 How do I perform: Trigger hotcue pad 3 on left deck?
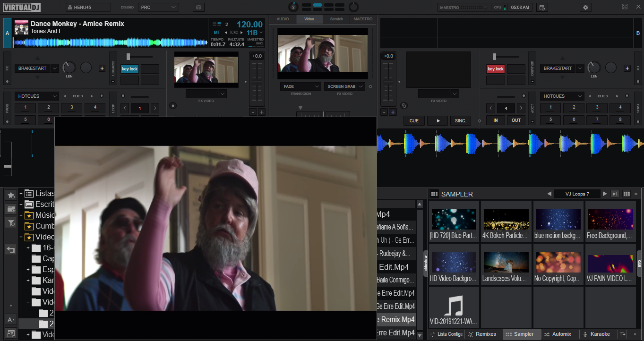(72, 107)
